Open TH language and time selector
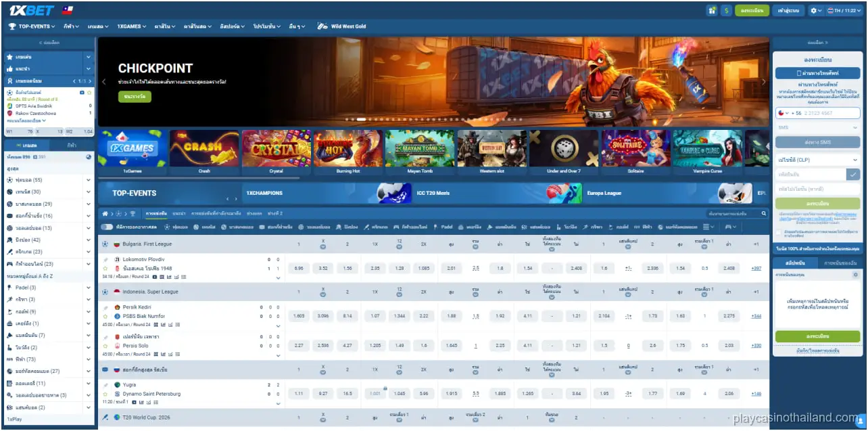The height and width of the screenshot is (431, 868). [x=844, y=10]
